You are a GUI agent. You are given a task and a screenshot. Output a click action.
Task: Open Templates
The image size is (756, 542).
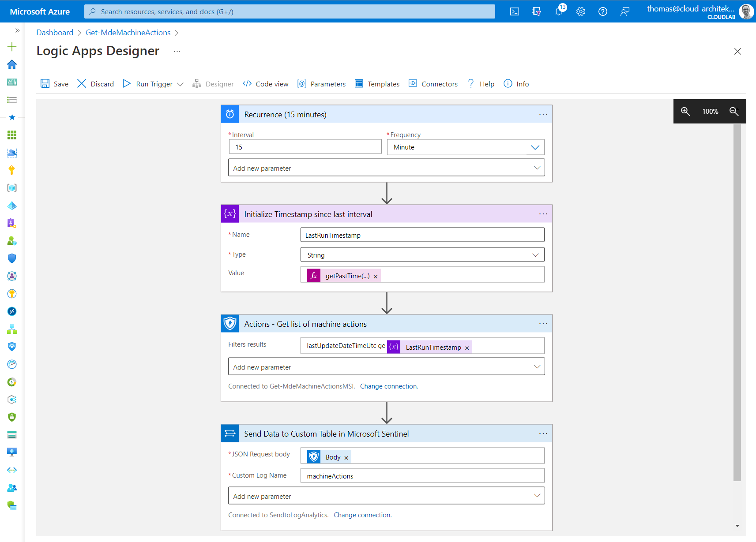(x=377, y=84)
